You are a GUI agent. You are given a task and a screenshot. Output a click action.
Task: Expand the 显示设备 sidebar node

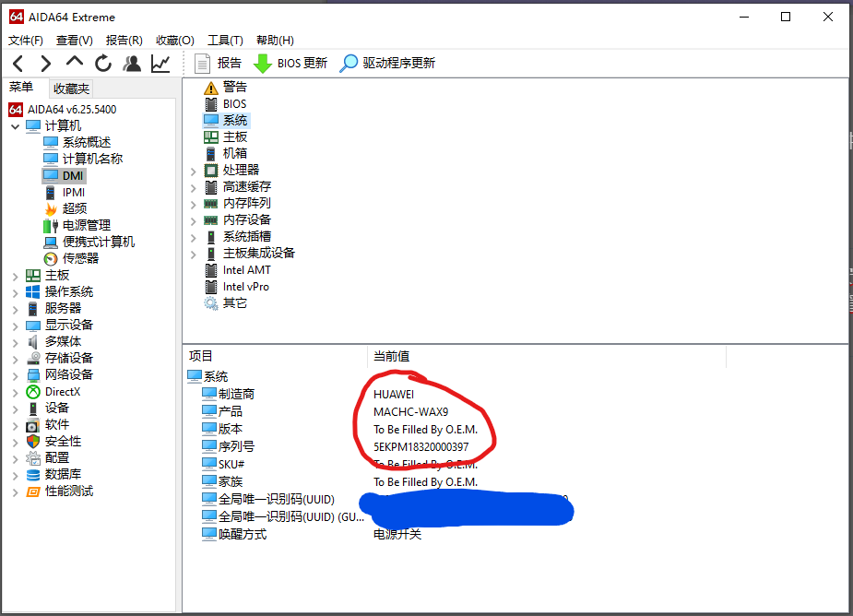tap(16, 326)
